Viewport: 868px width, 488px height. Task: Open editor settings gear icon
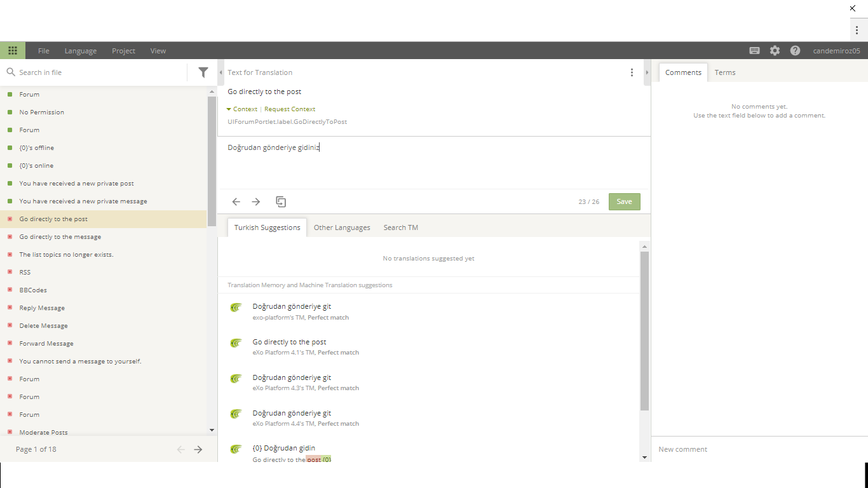[775, 51]
